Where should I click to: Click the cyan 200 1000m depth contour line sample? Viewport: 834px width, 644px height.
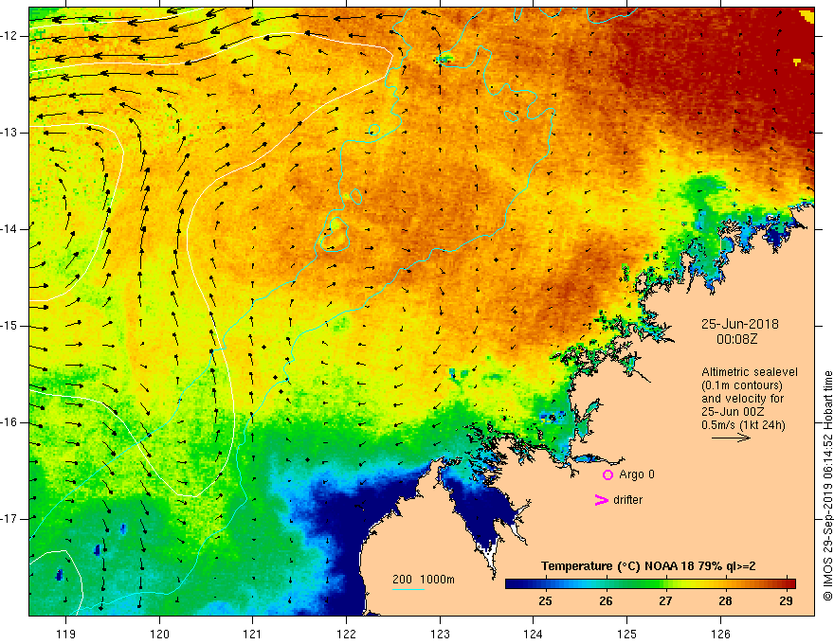tap(408, 589)
